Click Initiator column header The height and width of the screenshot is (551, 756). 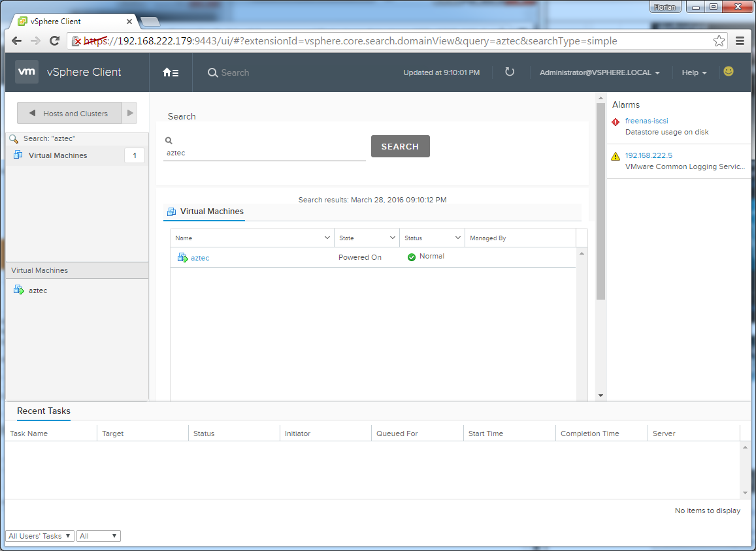tap(325, 433)
